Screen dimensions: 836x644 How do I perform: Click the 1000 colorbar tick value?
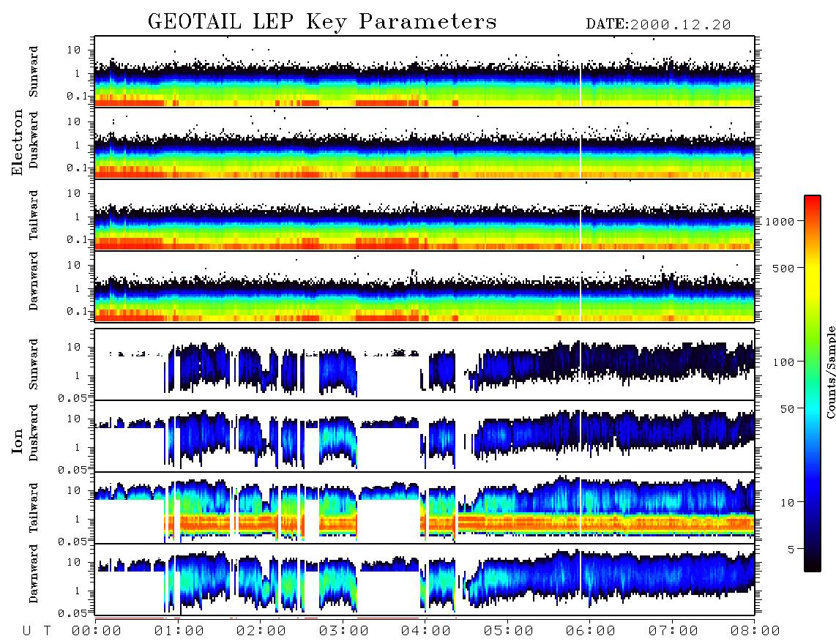coord(780,221)
